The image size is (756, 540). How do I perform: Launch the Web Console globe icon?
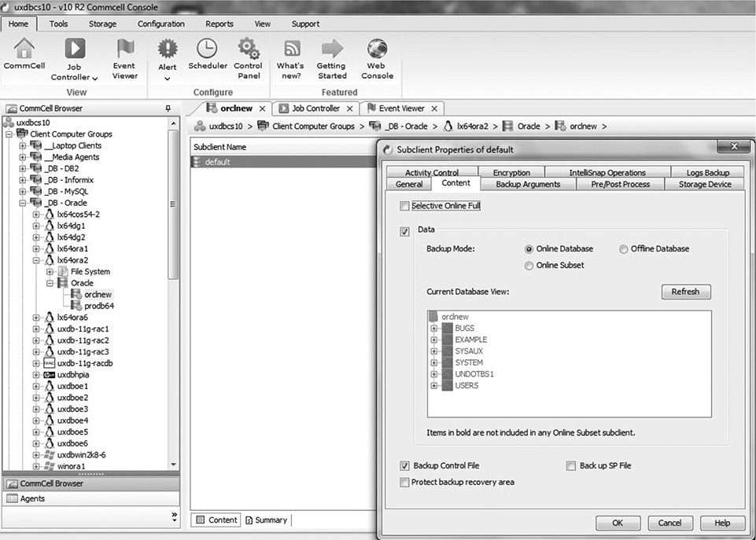tap(377, 48)
